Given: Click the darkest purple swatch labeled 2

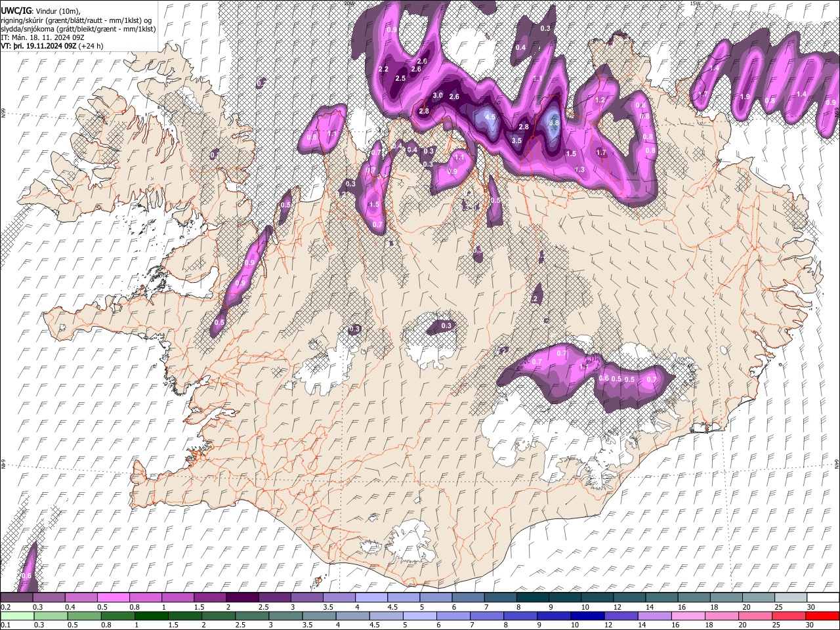Looking at the screenshot, I should (x=242, y=597).
